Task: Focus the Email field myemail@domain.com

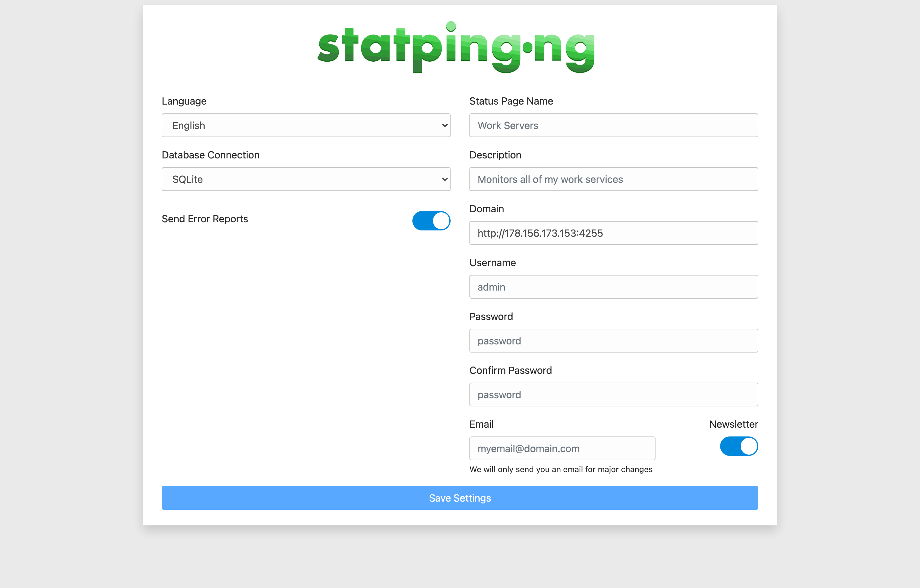Action: 562,448
